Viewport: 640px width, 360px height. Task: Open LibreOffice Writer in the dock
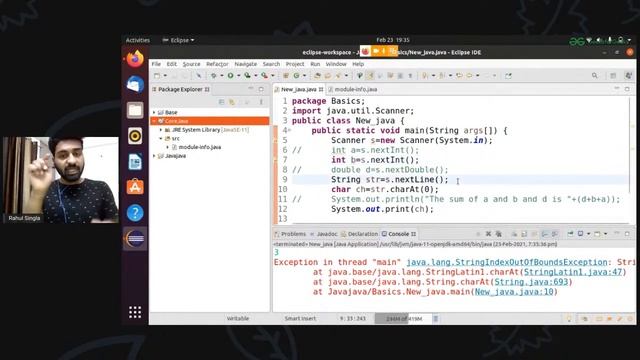(135, 162)
